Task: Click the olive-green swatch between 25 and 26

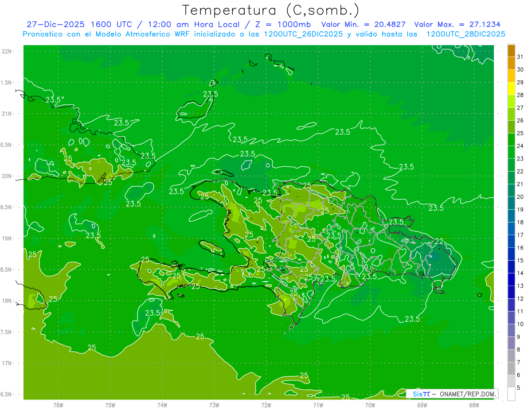Action: [511, 127]
